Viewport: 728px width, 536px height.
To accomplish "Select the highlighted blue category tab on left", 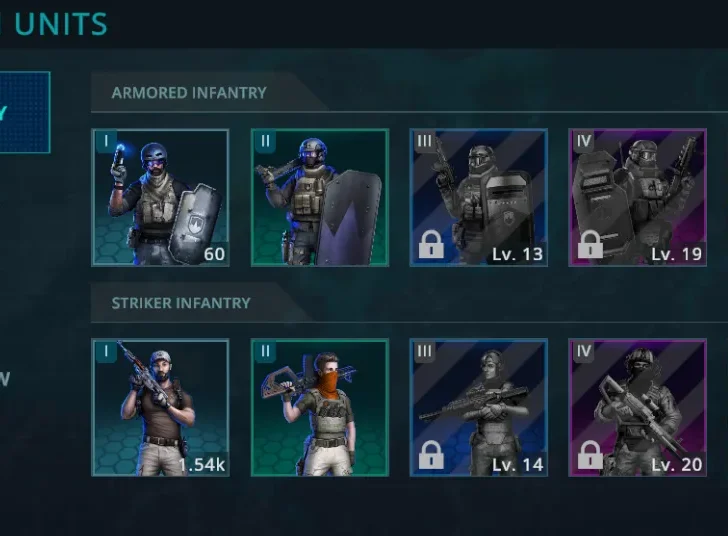I will click(24, 112).
